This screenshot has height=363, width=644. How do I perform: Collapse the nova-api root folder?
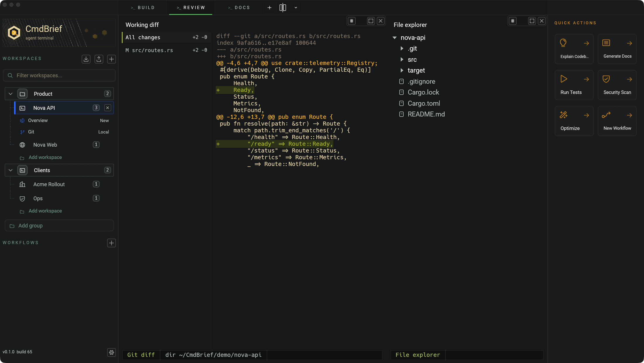395,38
